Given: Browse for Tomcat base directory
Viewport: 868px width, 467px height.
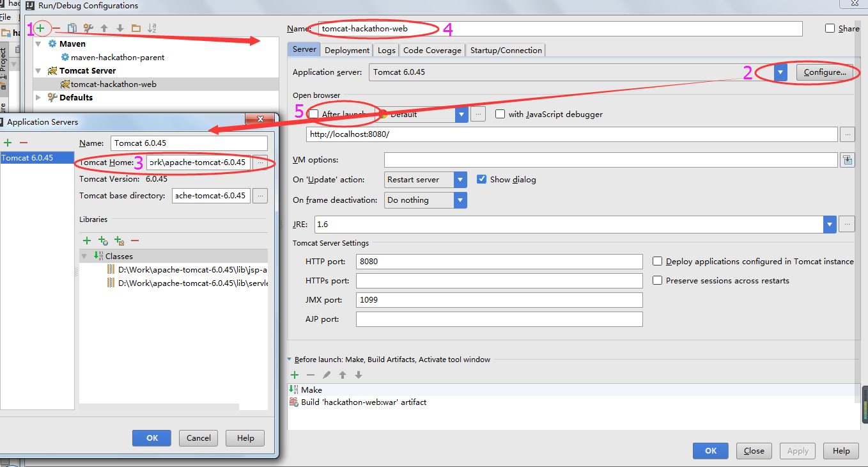Looking at the screenshot, I should [260, 196].
